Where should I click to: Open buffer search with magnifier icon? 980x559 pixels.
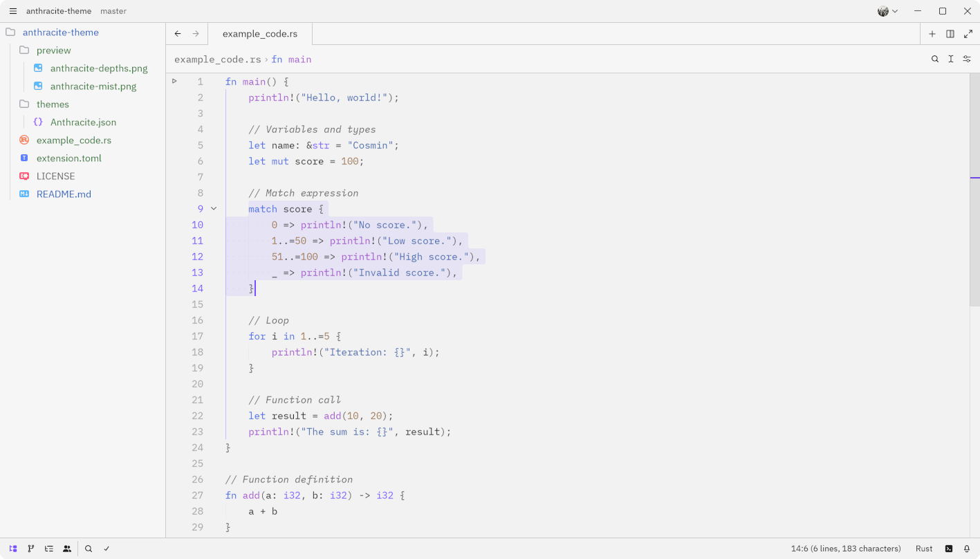tap(935, 59)
